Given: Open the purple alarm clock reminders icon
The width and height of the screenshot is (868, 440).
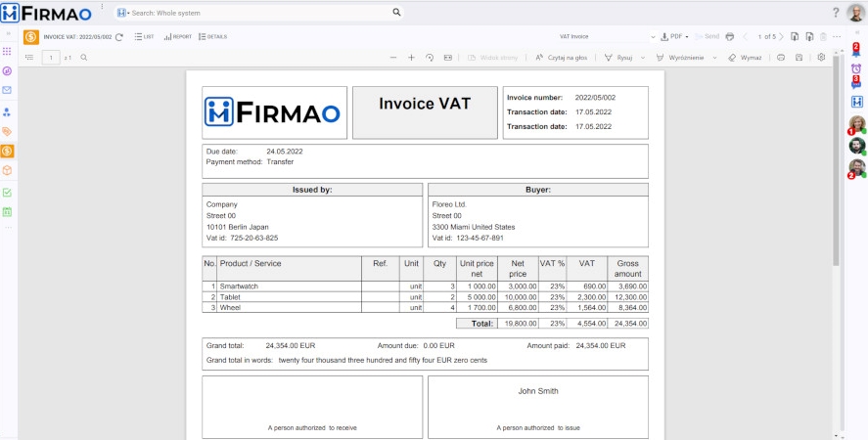Looking at the screenshot, I should pyautogui.click(x=856, y=68).
